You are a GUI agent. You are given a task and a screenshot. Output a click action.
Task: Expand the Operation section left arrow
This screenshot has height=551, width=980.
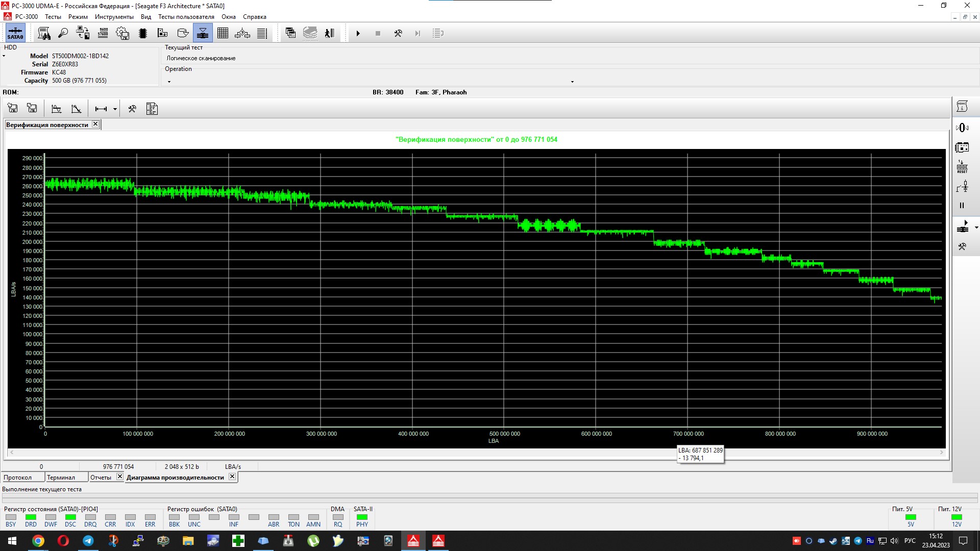(169, 82)
